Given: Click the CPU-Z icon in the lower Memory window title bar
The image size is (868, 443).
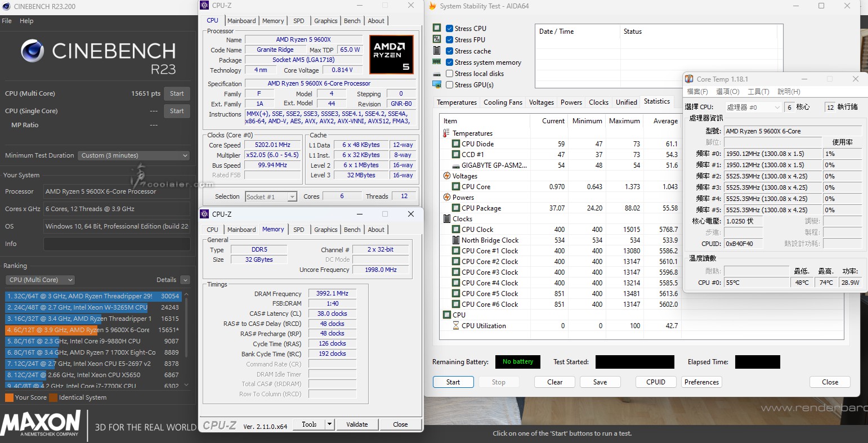Looking at the screenshot, I should (205, 214).
